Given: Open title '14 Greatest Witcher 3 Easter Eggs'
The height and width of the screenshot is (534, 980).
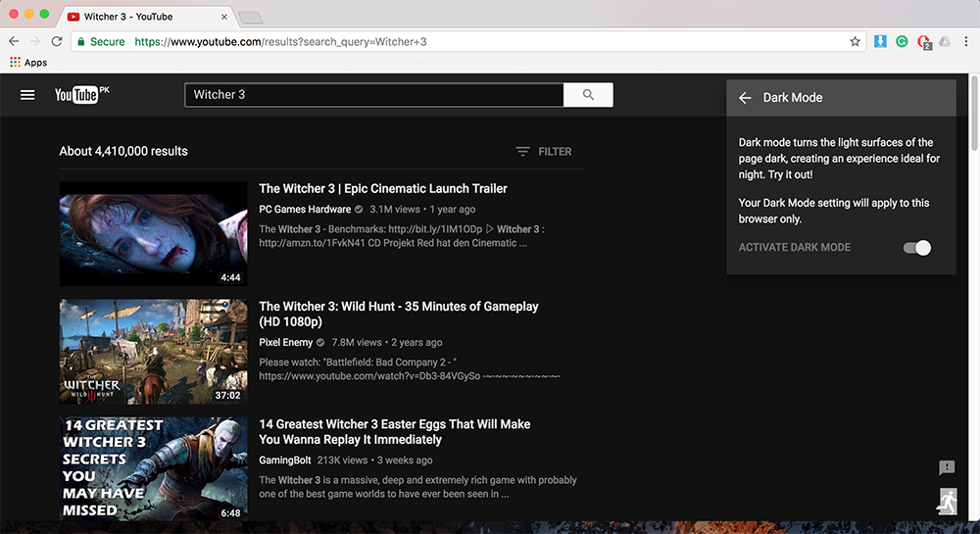Looking at the screenshot, I should 394,431.
